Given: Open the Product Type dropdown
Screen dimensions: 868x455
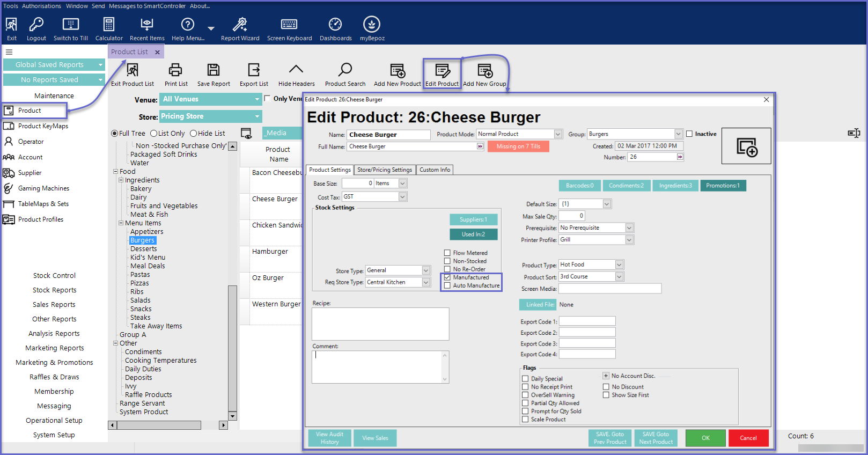Looking at the screenshot, I should [x=619, y=265].
